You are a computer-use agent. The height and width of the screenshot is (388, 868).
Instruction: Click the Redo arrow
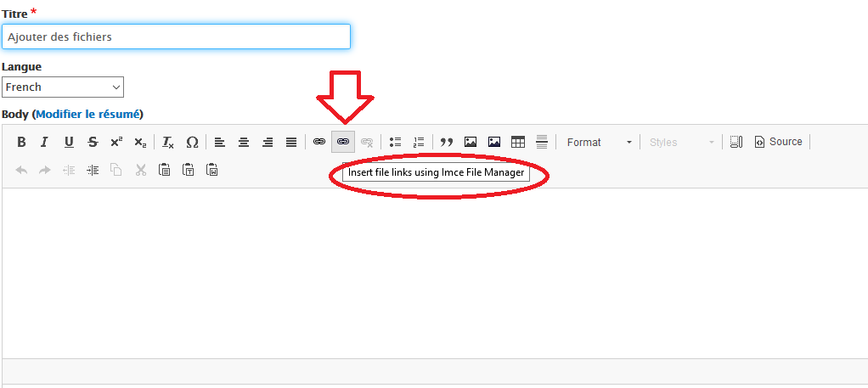[x=45, y=171]
